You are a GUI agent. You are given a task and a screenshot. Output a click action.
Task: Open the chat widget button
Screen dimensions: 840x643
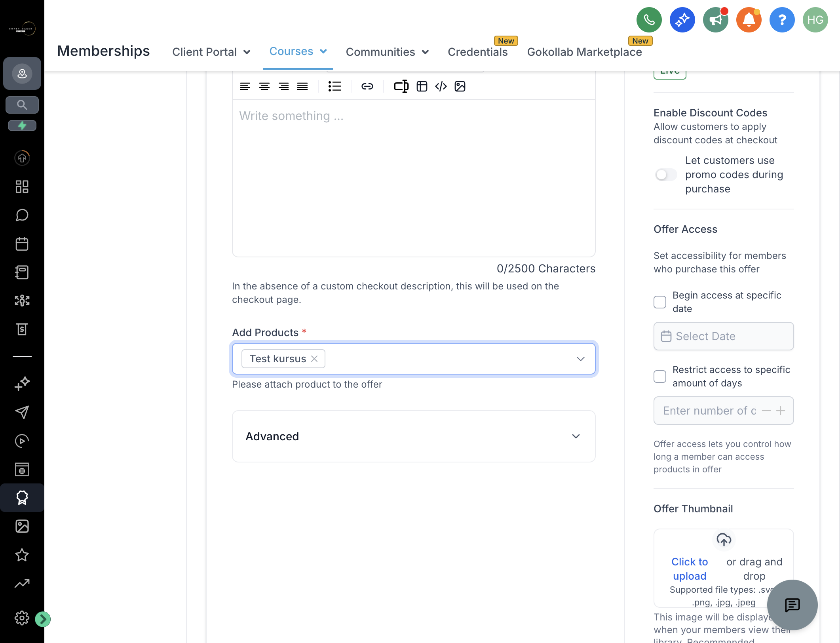pos(792,605)
